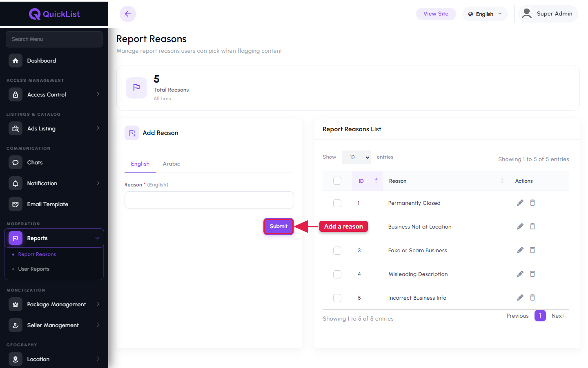Delete the Misleading Description reason
Image resolution: width=588 pixels, height=368 pixels.
click(x=532, y=274)
